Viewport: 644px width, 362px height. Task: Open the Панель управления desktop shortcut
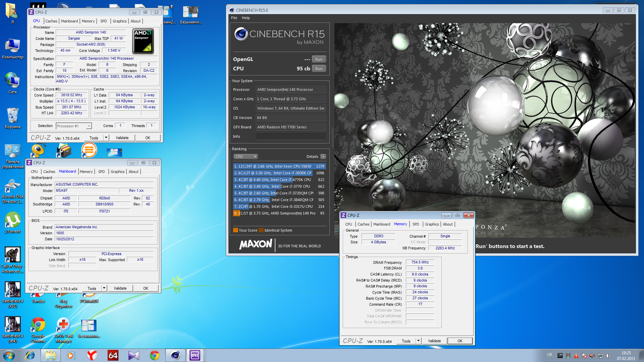pyautogui.click(x=12, y=156)
